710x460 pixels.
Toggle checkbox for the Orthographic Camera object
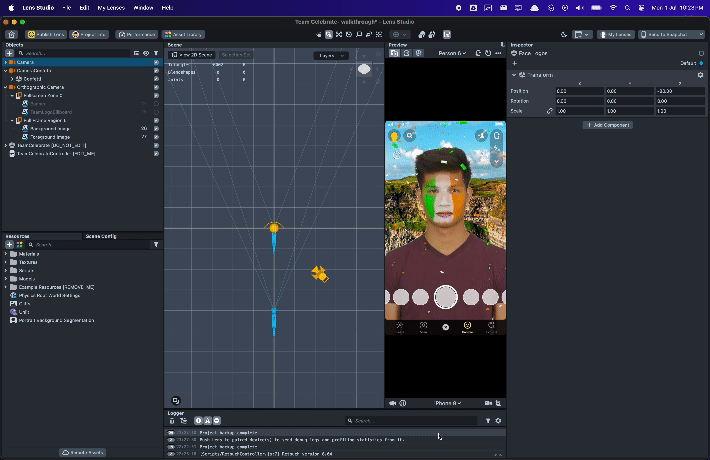156,87
